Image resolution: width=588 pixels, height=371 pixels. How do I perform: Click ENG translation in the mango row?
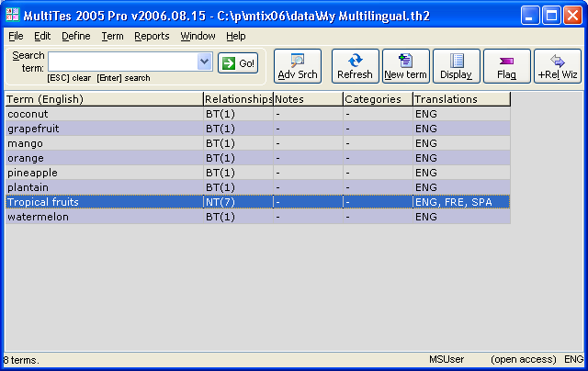426,143
